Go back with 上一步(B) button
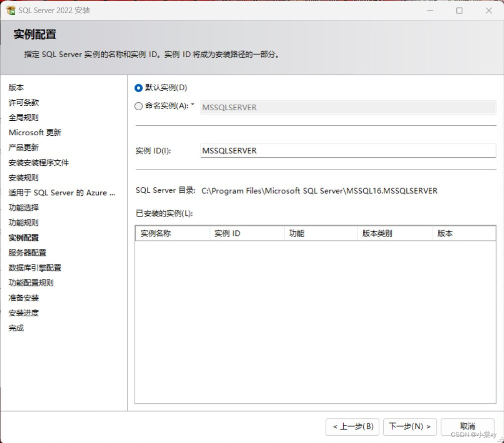504x443 pixels. (352, 426)
